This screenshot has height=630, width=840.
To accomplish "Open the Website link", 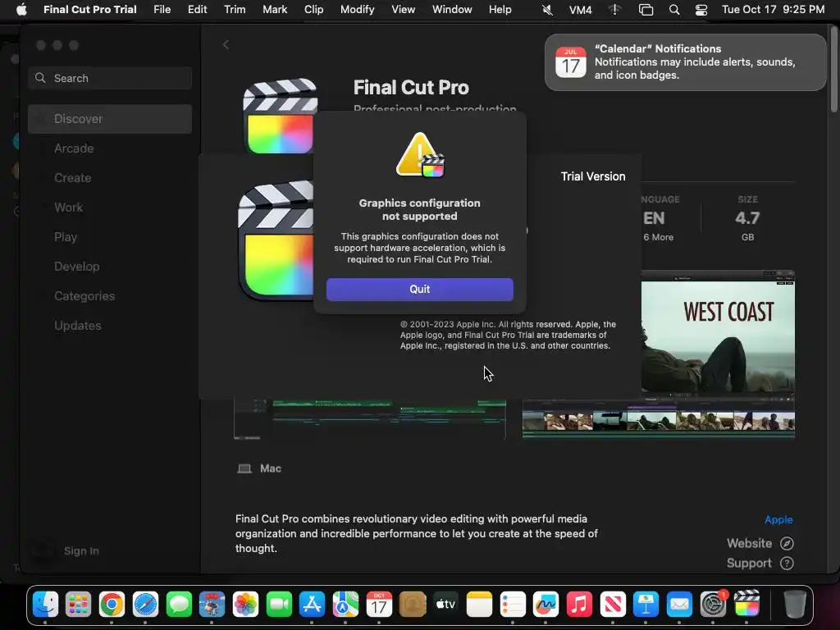I will [x=749, y=543].
